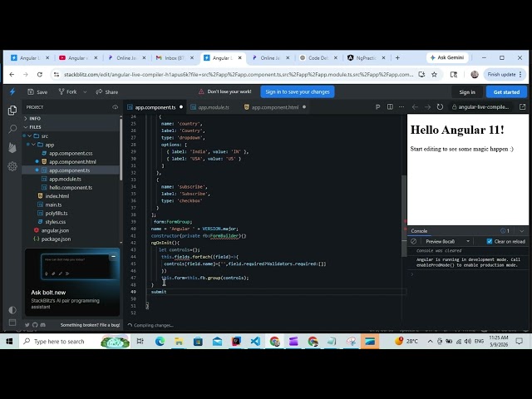Click the Windows Start button
Screen dimensions: 532x399
pos(9,342)
